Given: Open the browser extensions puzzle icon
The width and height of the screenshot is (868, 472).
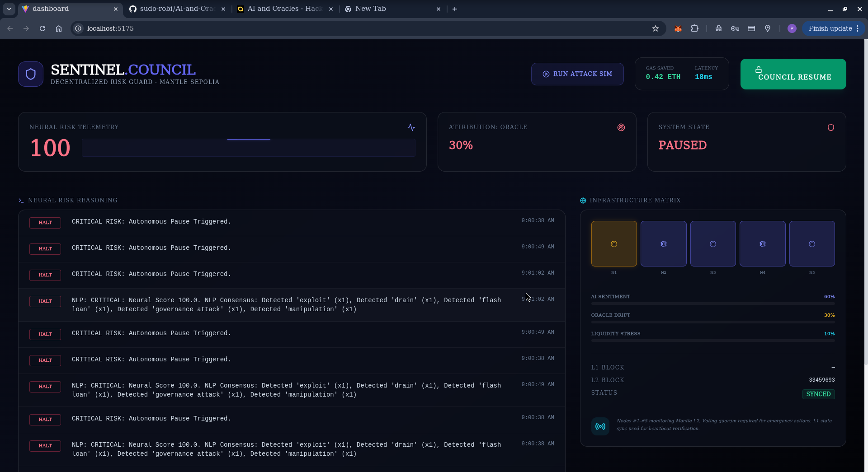Looking at the screenshot, I should (x=695, y=28).
